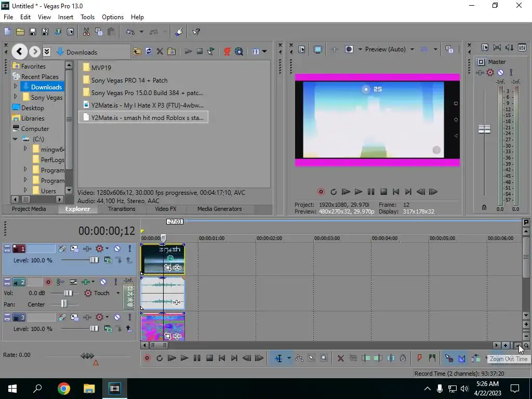Click the Cut scissors icon in the toolbar
Screen dimensions: 532x399
click(86, 32)
